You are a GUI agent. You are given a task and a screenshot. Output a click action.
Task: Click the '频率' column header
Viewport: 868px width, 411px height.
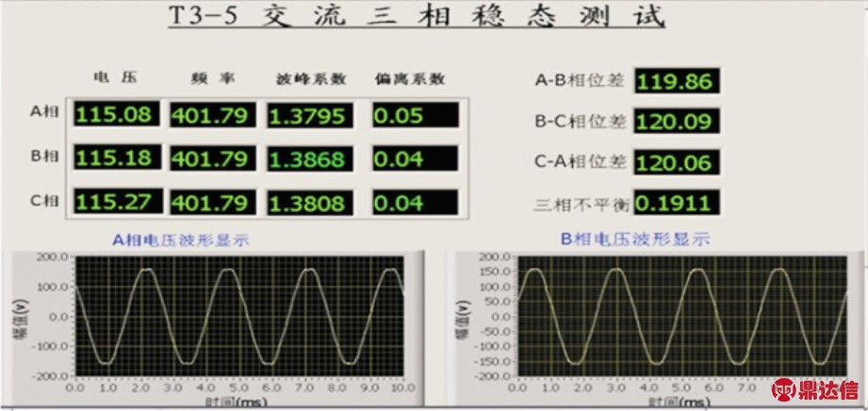(x=213, y=79)
